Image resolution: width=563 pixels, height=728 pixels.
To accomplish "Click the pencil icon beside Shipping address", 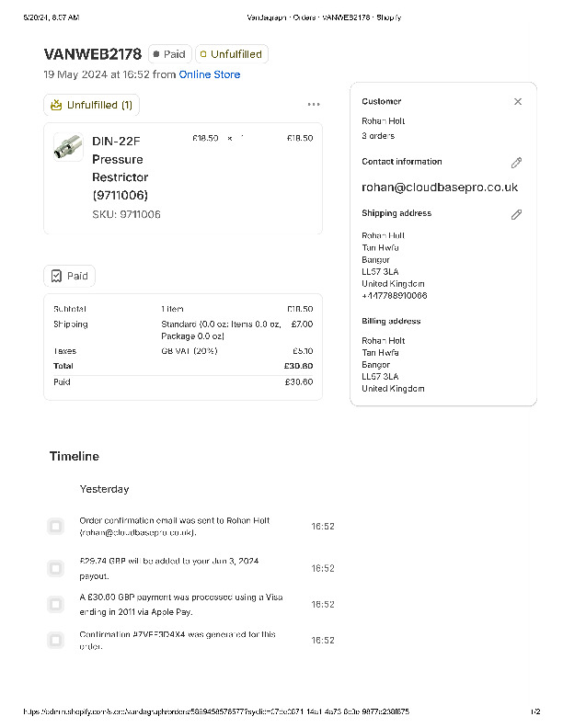I will (516, 214).
